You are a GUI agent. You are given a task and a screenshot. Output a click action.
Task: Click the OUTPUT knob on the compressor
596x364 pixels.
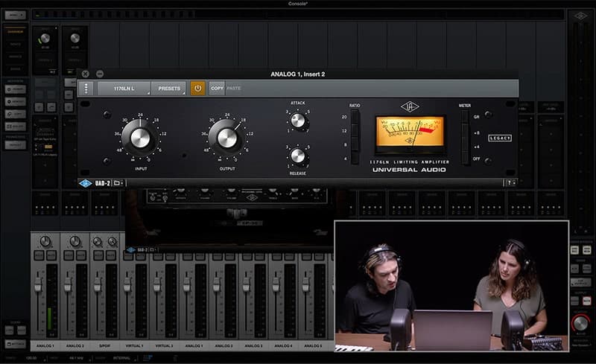point(227,138)
